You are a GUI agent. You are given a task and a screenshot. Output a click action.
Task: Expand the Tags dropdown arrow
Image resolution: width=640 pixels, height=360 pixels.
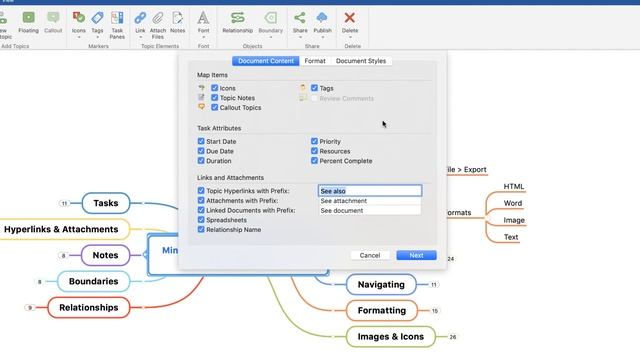click(97, 38)
